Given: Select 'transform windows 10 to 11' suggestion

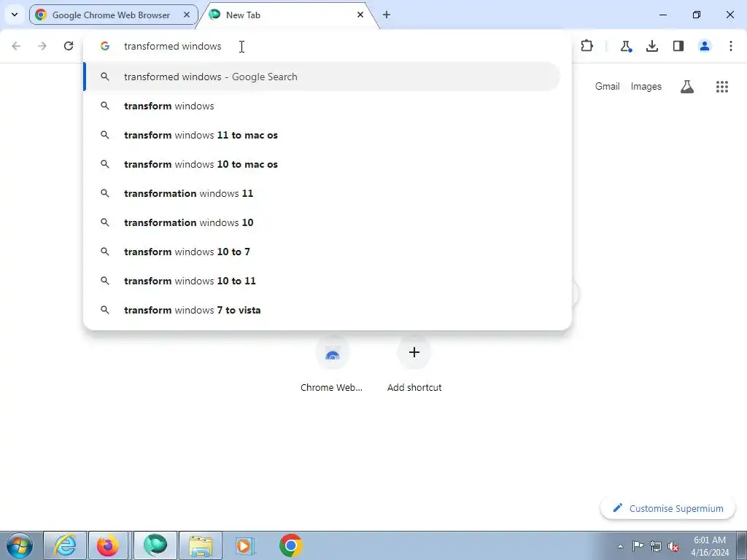Looking at the screenshot, I should (322, 281).
